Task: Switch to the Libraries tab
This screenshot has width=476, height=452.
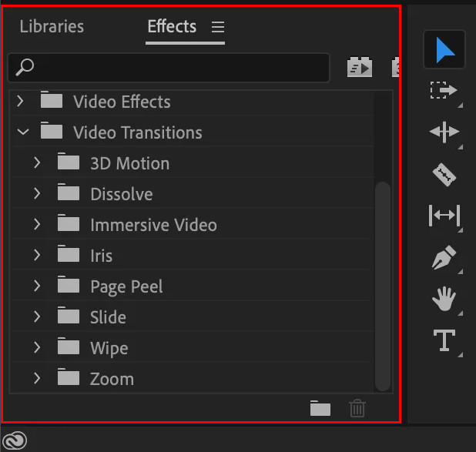Action: pyautogui.click(x=52, y=26)
